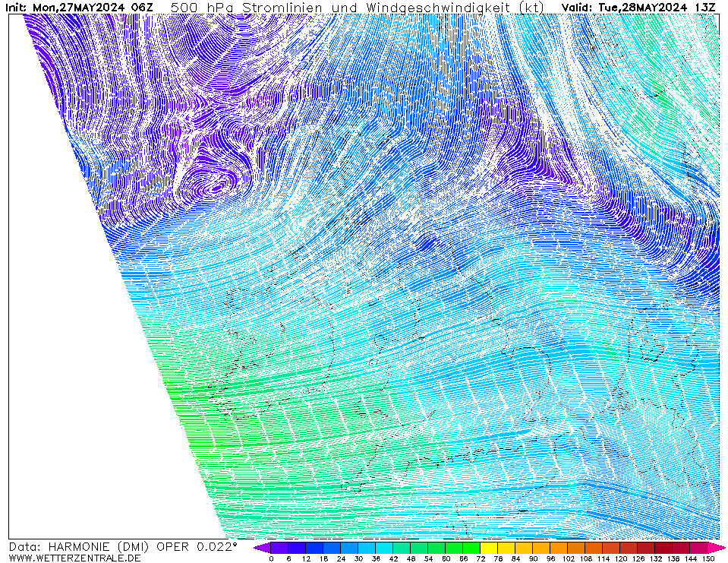Image resolution: width=728 pixels, height=563 pixels.
Task: Open the WWW.WETTERZENTRALE.DE link text
Action: tap(74, 558)
